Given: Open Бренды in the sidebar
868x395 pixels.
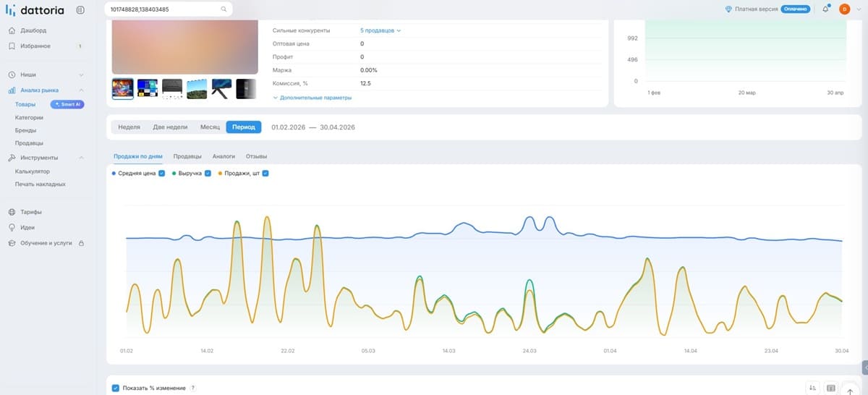Looking at the screenshot, I should tap(25, 130).
